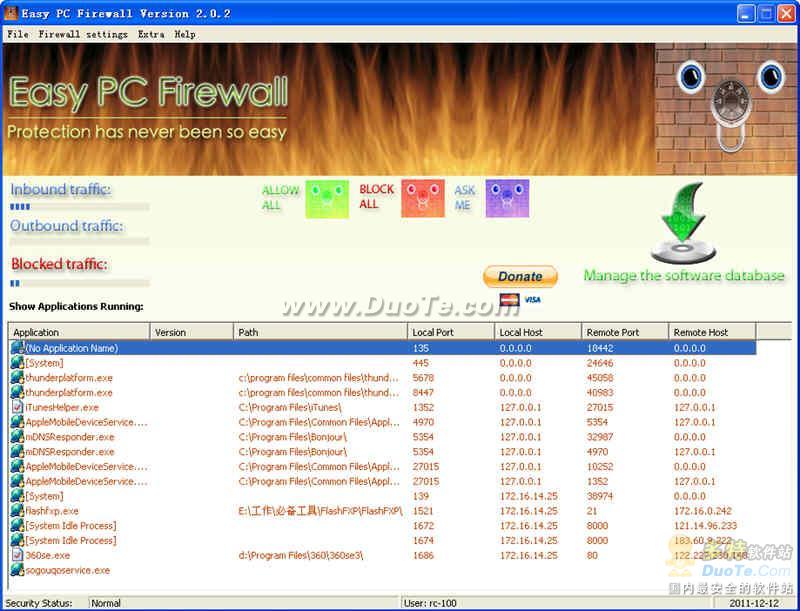This screenshot has height=611, width=800.
Task: Click Security Status Normal in status bar
Action: click(x=106, y=603)
